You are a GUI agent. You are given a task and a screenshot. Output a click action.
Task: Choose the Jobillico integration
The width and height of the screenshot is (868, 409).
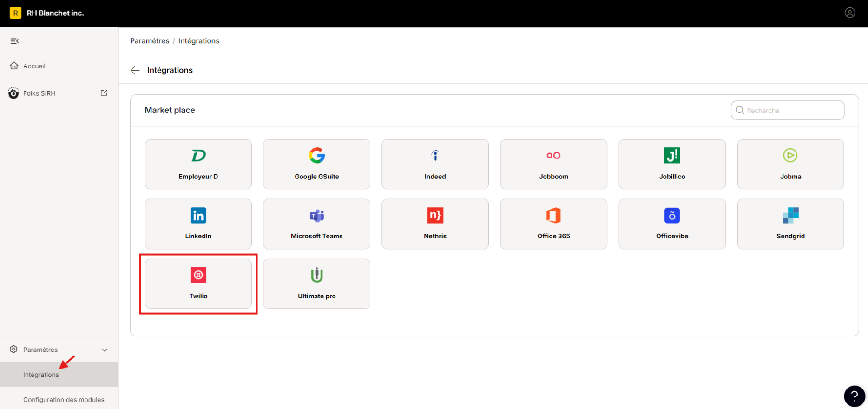pyautogui.click(x=672, y=164)
